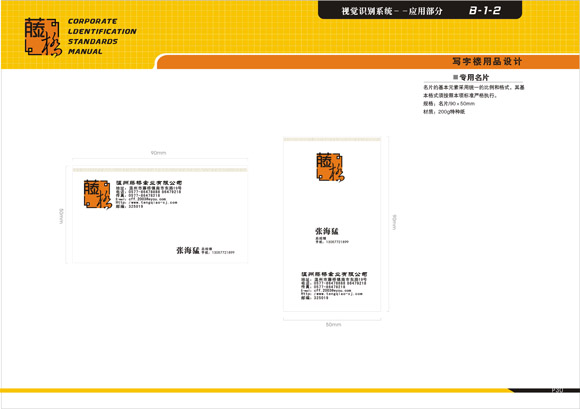Click the yellow footer line at page bottom
580x409 pixels.
click(x=255, y=390)
